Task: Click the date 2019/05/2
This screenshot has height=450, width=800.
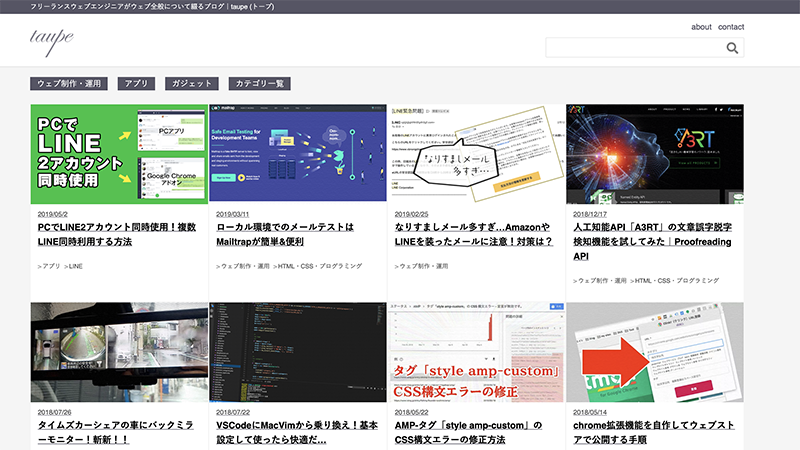Action: click(53, 214)
